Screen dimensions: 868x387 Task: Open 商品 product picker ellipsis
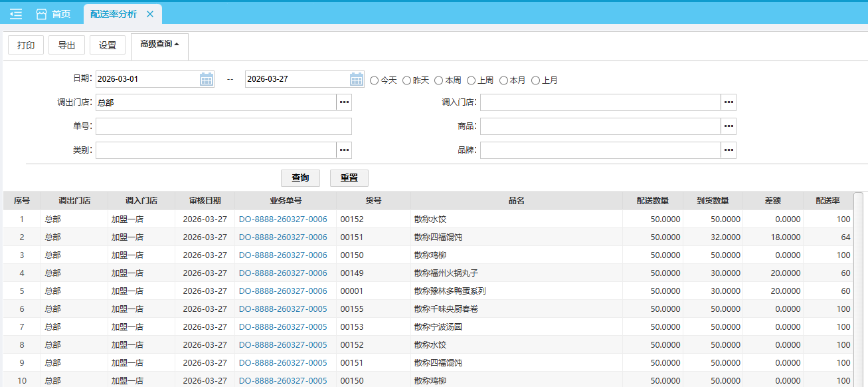coord(729,126)
